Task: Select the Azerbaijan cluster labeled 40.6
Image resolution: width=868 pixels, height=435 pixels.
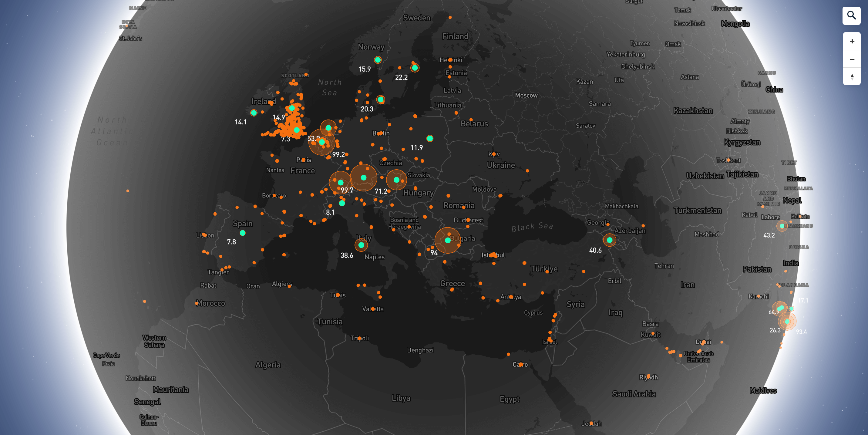Action: (609, 240)
